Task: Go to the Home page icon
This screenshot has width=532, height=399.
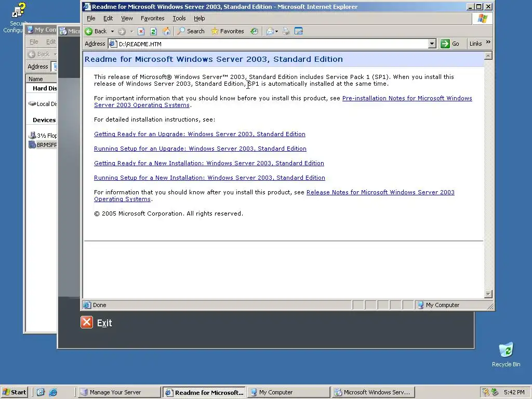Action: tap(166, 31)
